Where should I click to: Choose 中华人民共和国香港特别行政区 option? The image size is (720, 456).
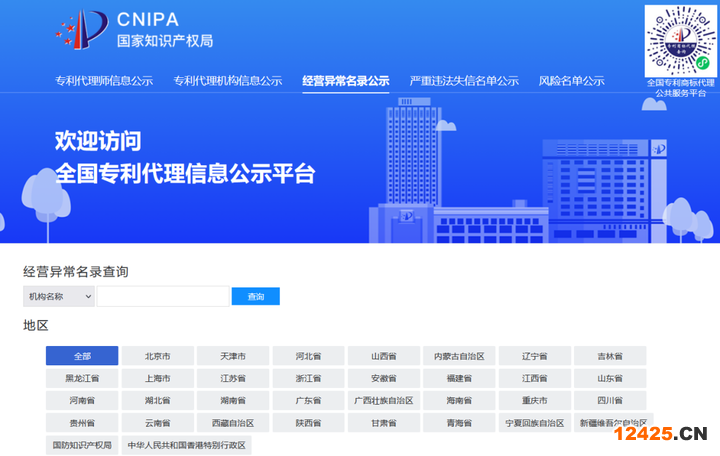coord(186,445)
